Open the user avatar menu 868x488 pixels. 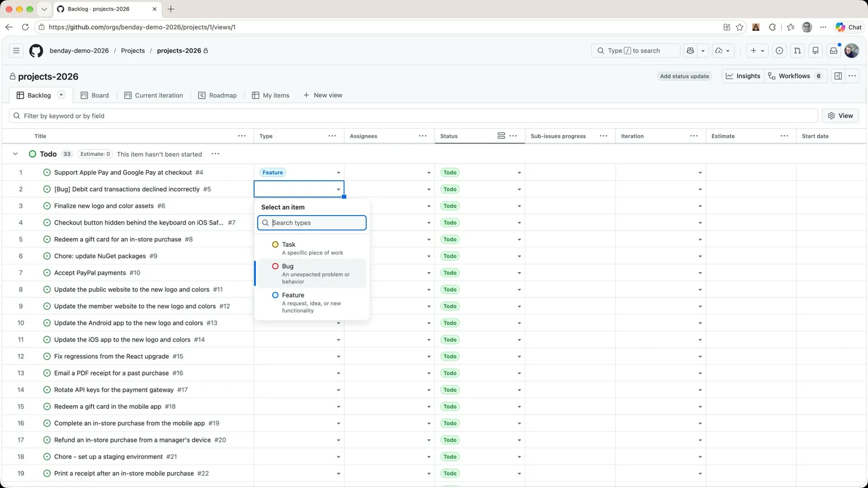852,51
